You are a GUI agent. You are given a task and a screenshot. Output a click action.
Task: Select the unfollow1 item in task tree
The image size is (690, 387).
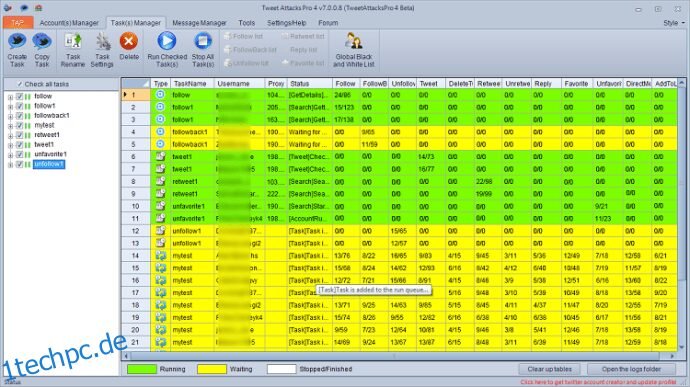49,164
